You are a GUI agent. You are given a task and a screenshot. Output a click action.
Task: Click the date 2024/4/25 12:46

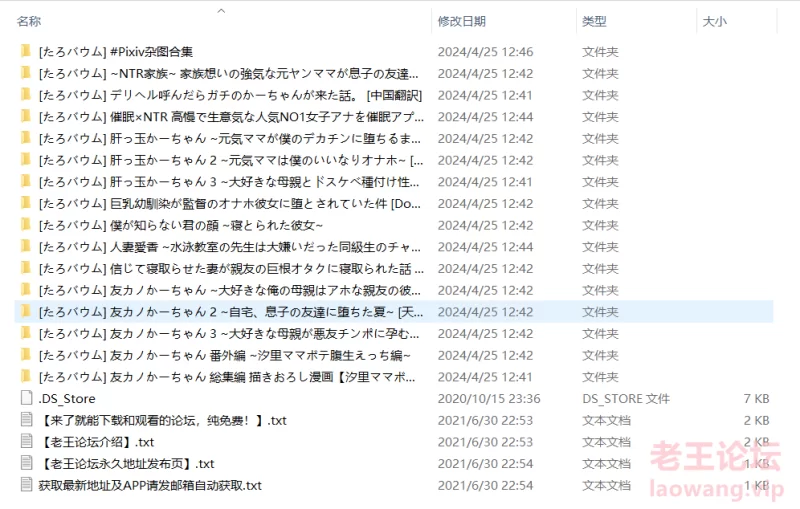tap(485, 52)
